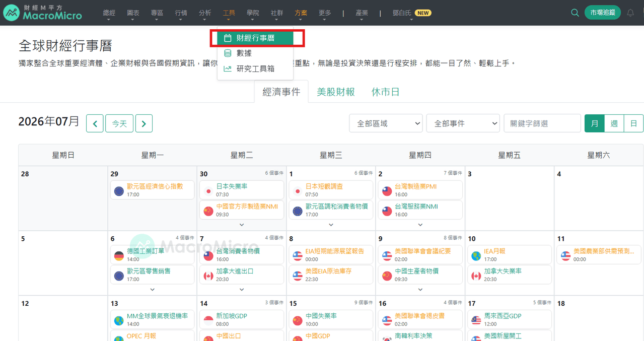Switch to 休市日 tab

(x=386, y=92)
